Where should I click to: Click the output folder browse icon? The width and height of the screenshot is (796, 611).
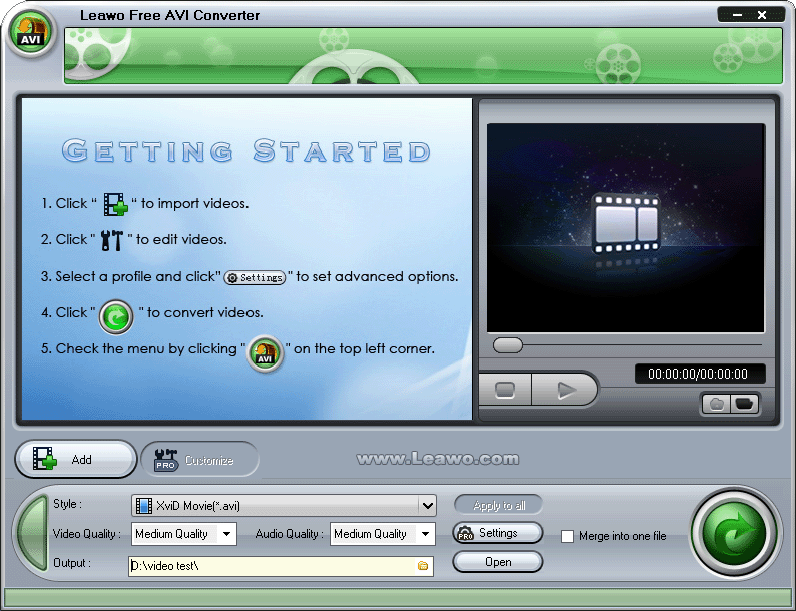pos(423,566)
